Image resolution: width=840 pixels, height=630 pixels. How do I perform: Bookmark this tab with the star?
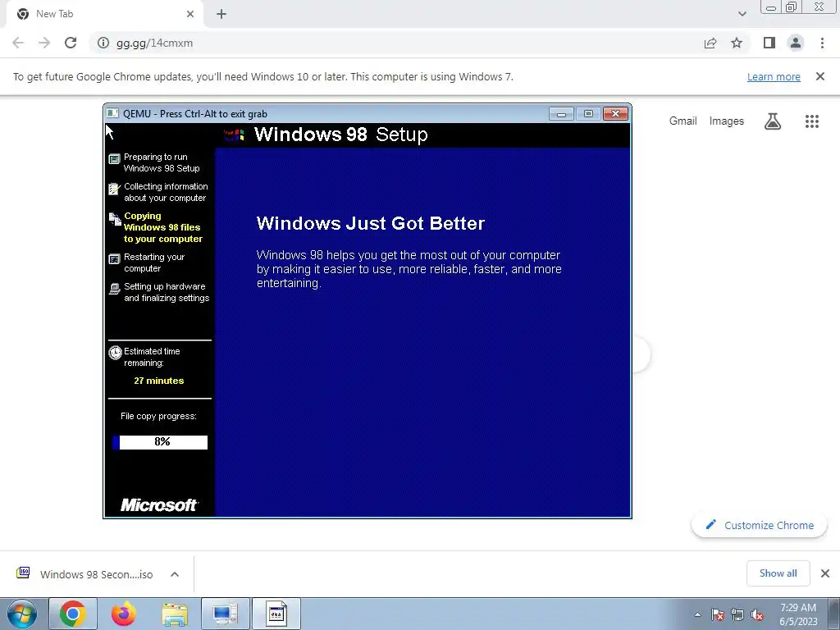pos(737,43)
